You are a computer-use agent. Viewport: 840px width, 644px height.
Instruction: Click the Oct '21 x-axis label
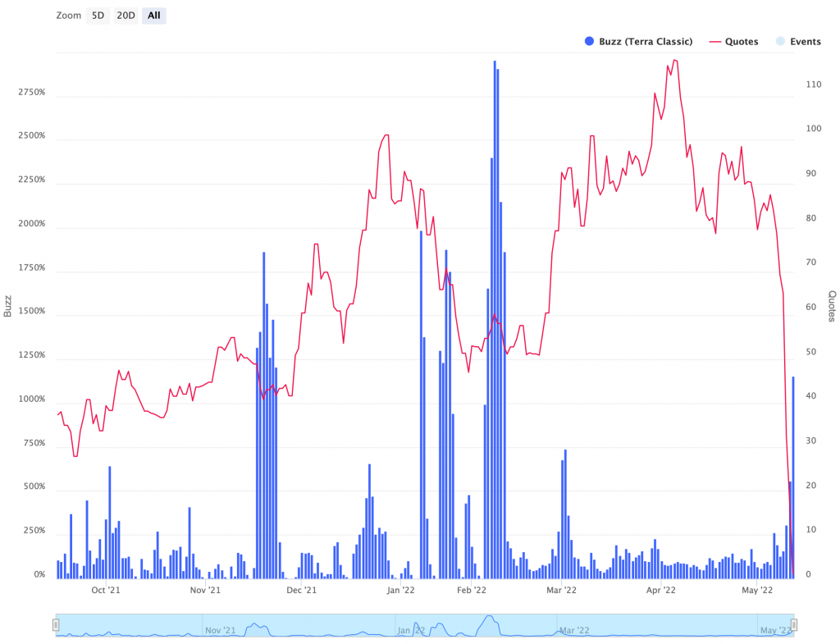click(x=106, y=590)
